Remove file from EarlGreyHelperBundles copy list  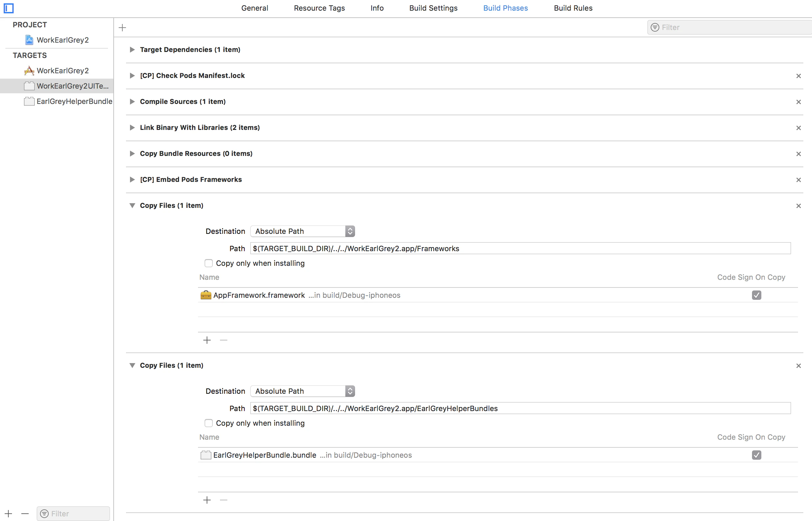coord(224,500)
